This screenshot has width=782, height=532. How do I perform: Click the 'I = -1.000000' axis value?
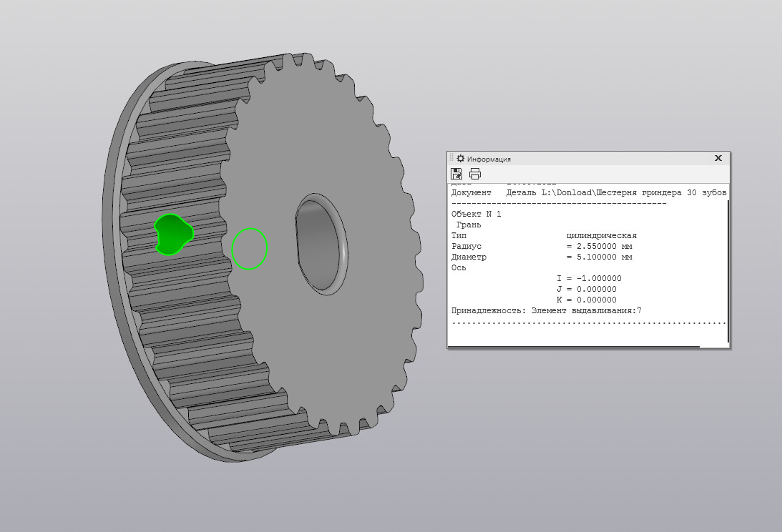(589, 278)
